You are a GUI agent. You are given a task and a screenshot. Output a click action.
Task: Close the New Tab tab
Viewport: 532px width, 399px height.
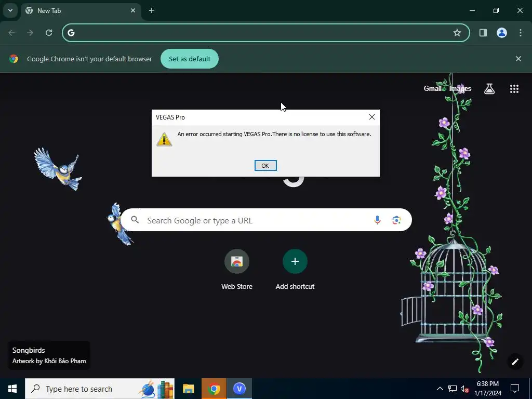click(x=133, y=10)
